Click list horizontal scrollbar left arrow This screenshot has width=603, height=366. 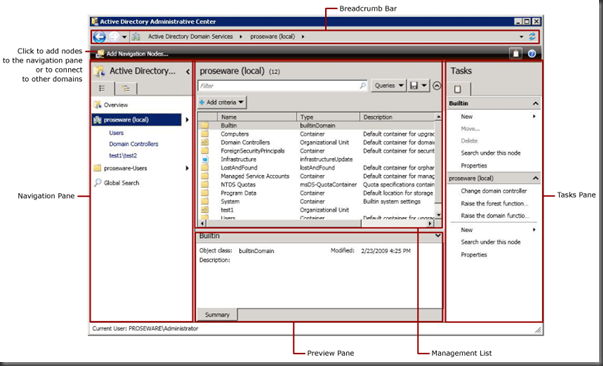[202, 223]
